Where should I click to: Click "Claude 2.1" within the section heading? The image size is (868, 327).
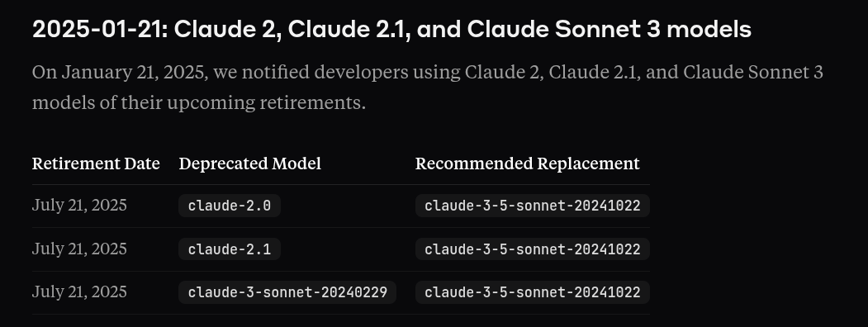(349, 30)
